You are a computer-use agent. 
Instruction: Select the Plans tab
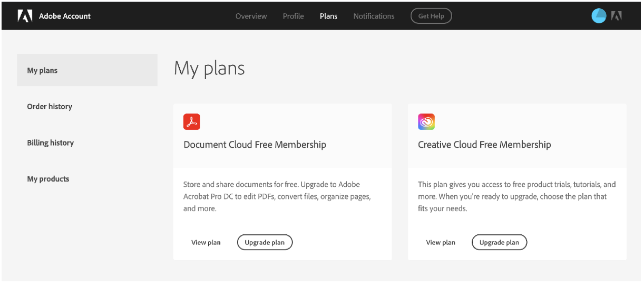pyautogui.click(x=328, y=16)
